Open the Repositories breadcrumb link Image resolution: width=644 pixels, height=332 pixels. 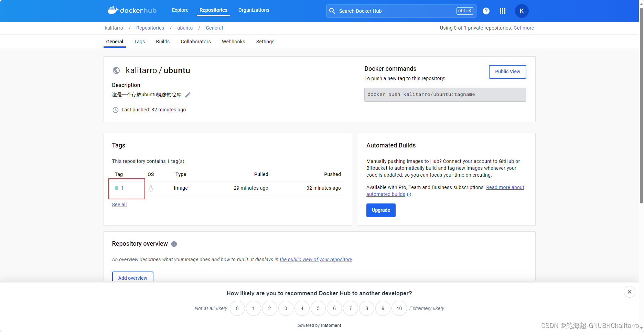[x=150, y=28]
